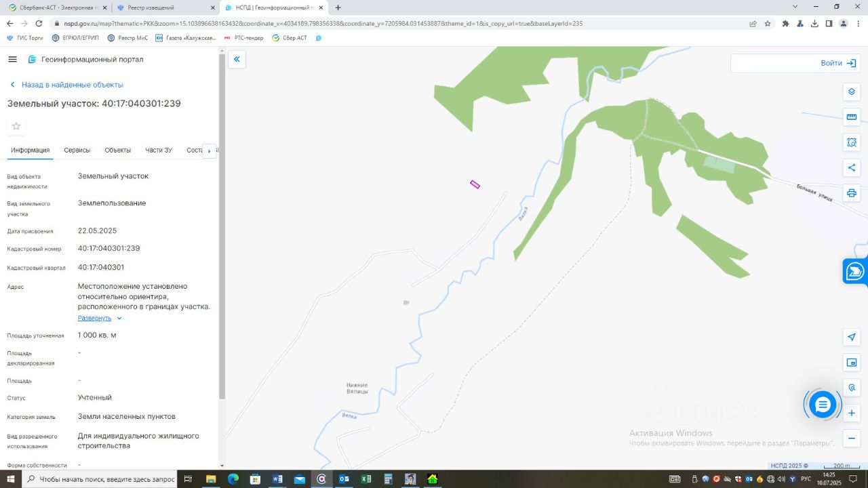Collapse the side panel with double chevron
The image size is (868, 488).
(237, 60)
